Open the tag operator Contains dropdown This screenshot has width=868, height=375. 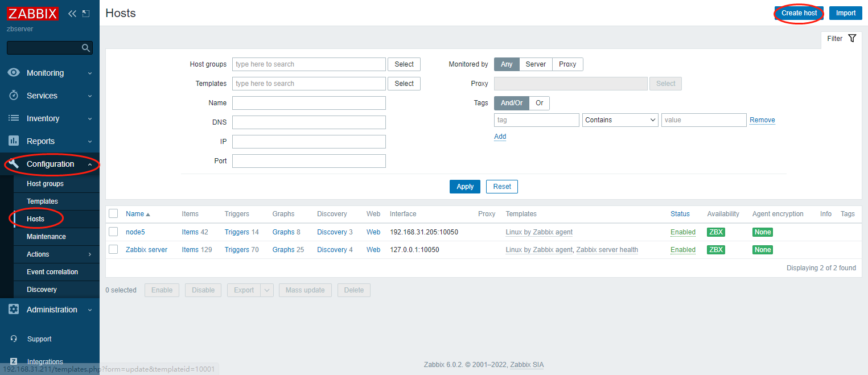pos(620,120)
